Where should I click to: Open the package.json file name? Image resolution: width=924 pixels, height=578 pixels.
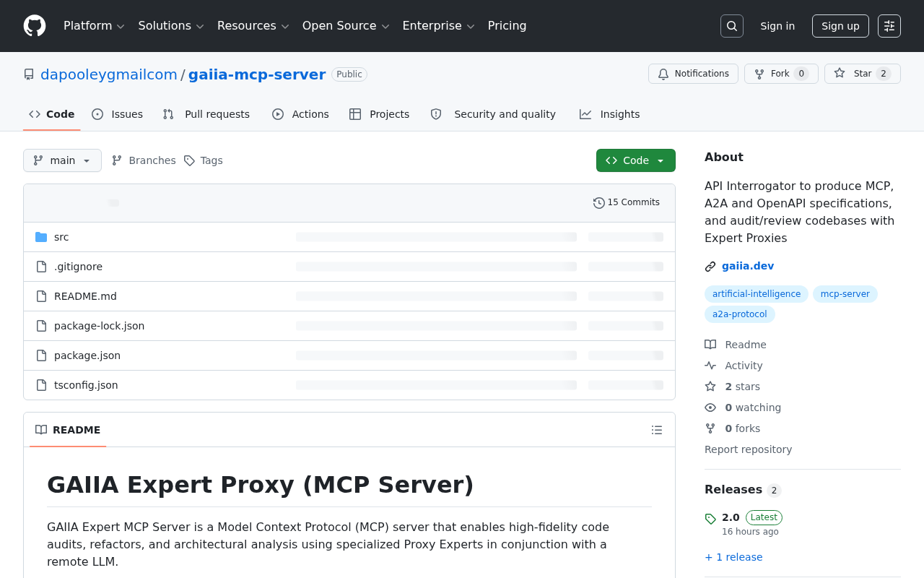click(87, 355)
